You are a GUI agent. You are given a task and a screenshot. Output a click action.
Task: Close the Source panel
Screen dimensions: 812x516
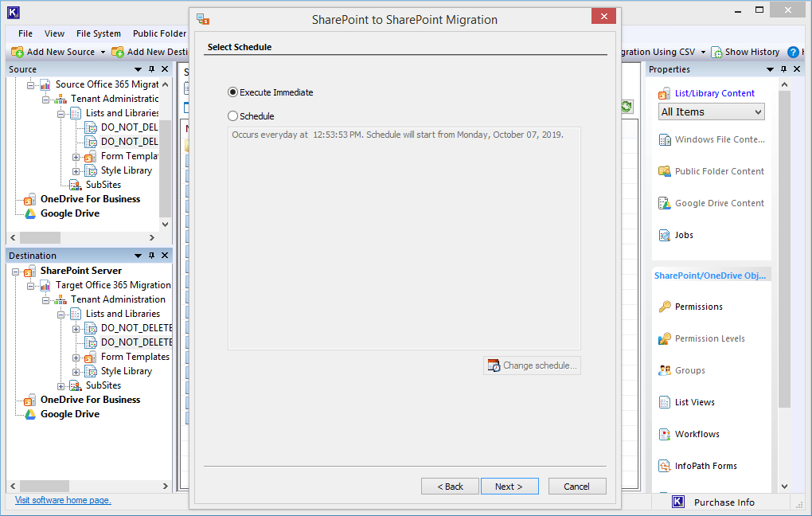[165, 69]
